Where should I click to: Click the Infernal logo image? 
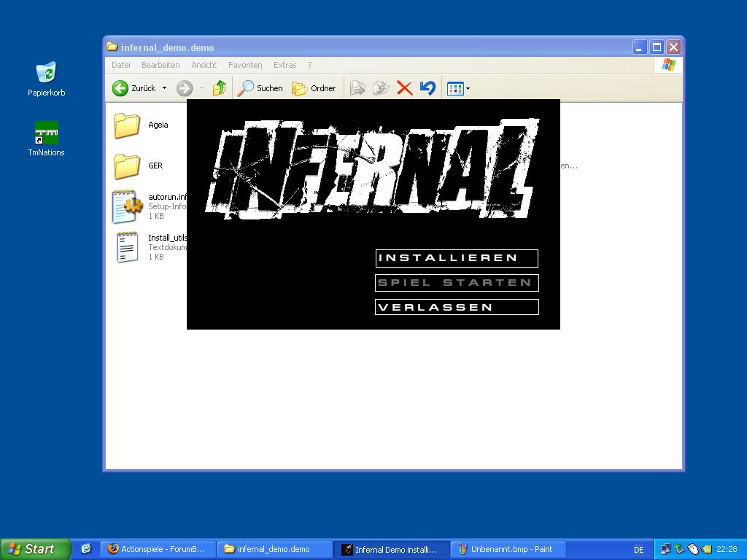pos(373,169)
